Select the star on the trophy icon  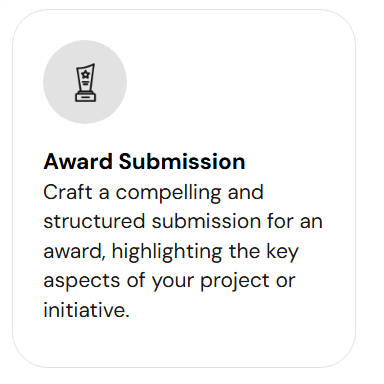coord(86,74)
